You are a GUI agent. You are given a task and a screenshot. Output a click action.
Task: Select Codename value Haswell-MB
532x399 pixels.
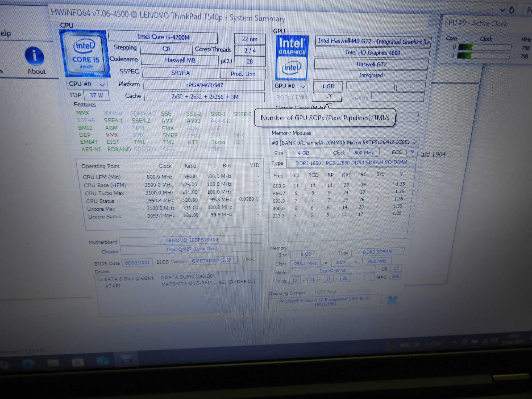(x=180, y=60)
